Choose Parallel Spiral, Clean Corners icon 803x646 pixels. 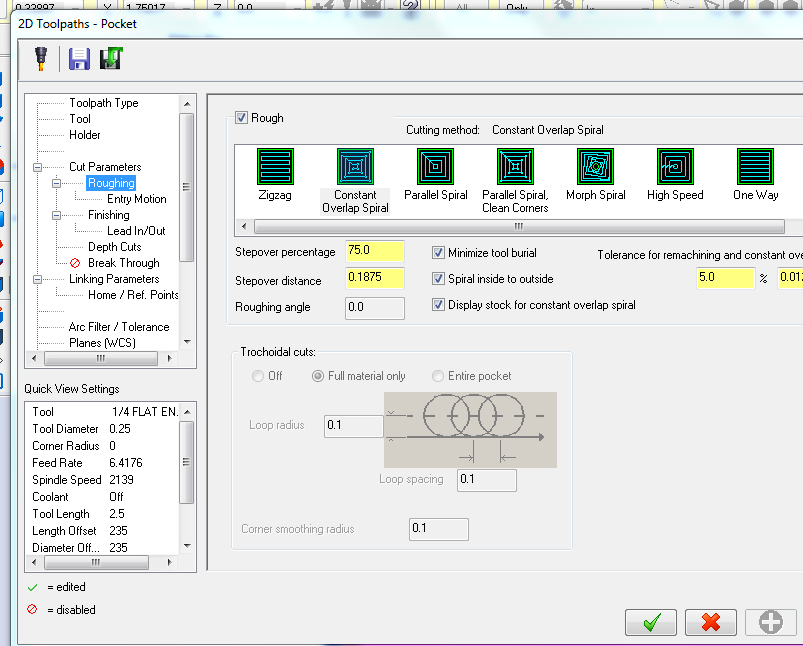(515, 166)
